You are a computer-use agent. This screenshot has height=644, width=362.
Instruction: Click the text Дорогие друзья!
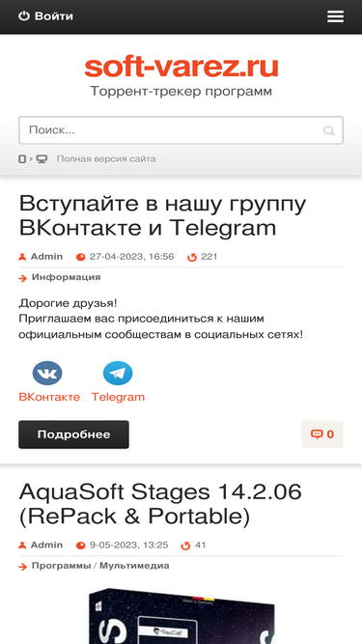coord(68,304)
